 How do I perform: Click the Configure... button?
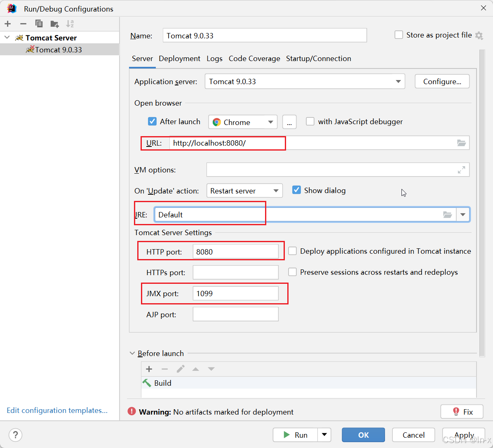click(442, 82)
